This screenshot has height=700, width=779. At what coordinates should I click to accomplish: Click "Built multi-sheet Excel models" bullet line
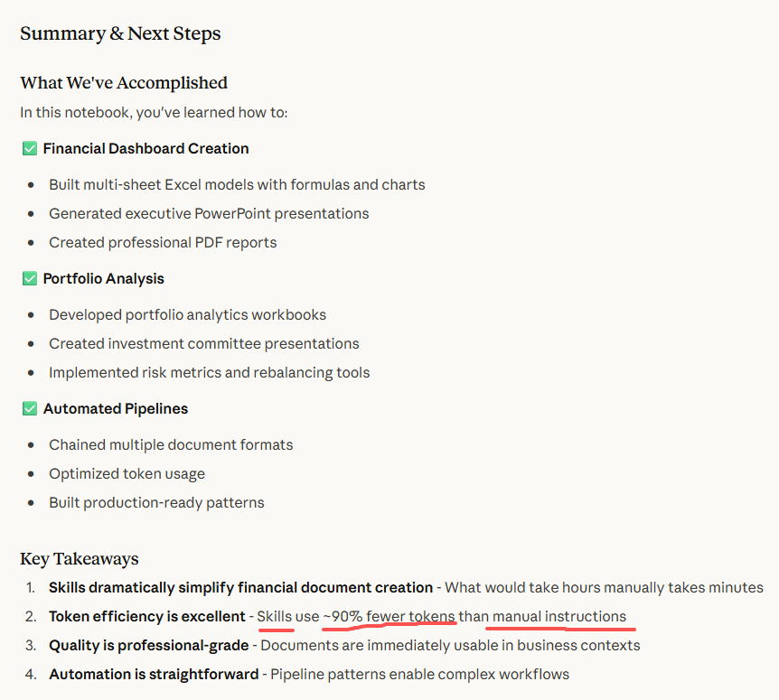[x=237, y=184]
